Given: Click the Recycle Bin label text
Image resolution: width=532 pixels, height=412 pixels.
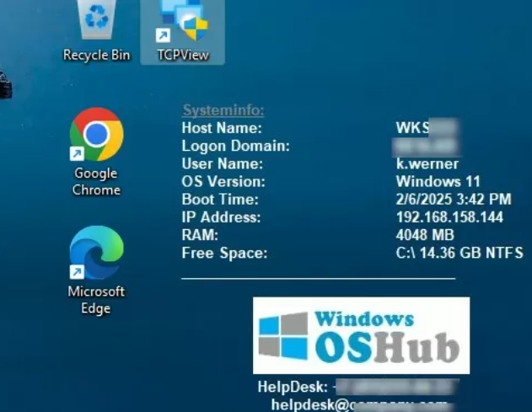Looking at the screenshot, I should pyautogui.click(x=97, y=55).
